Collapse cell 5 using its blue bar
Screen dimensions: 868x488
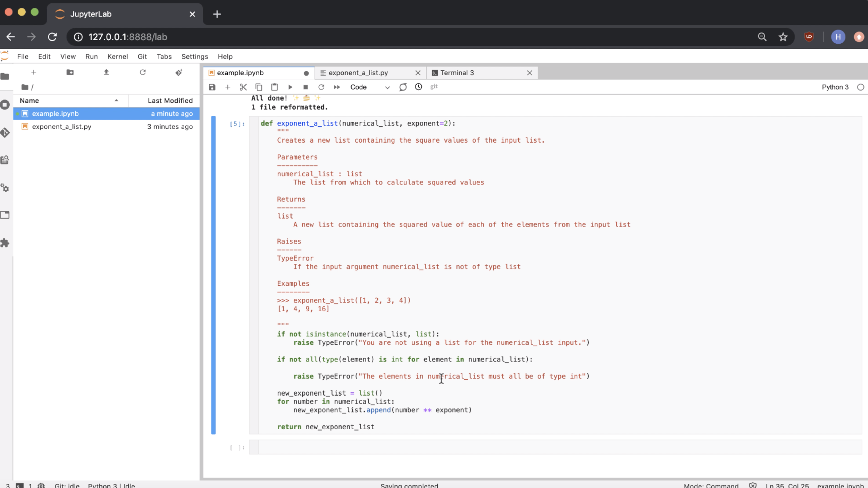pos(213,275)
